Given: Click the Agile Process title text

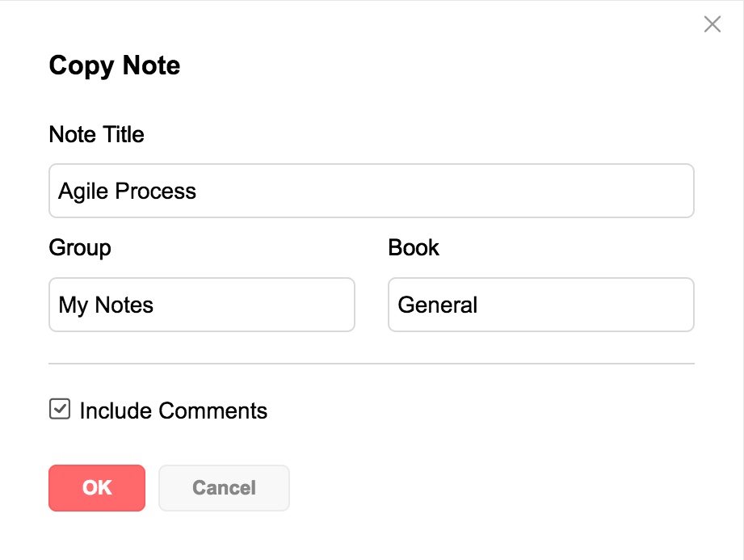Looking at the screenshot, I should tap(128, 191).
